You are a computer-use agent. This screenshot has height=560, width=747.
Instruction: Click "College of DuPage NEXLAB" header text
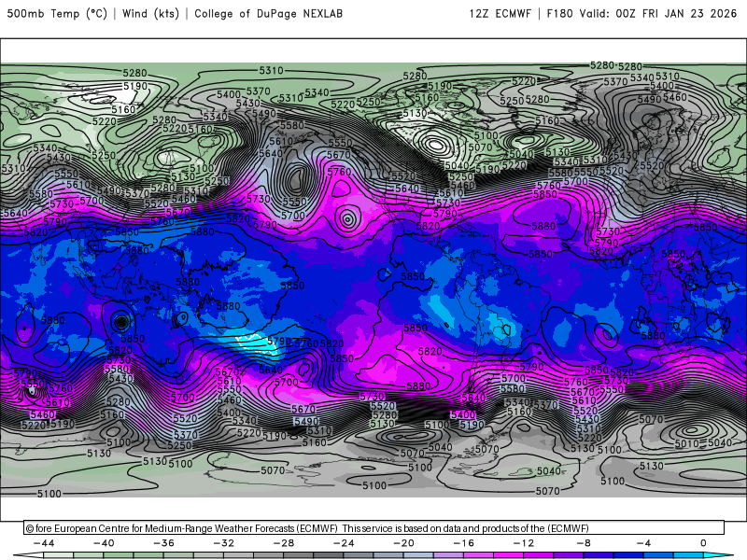tap(268, 14)
